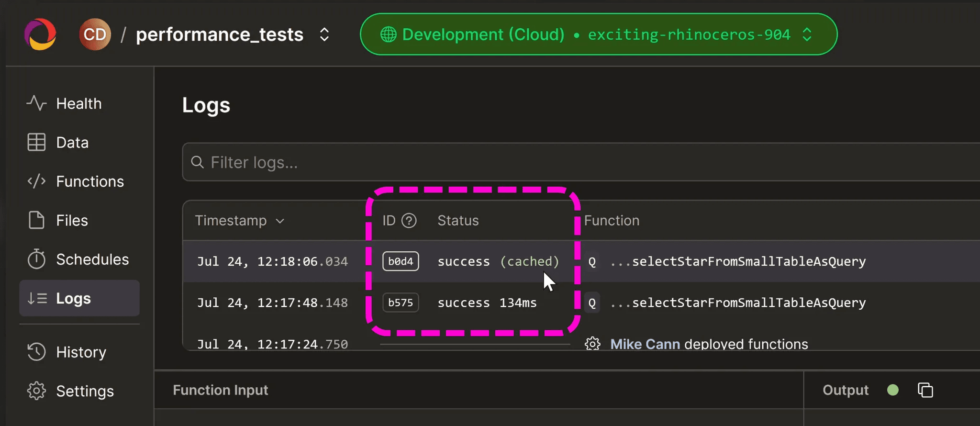Focus the Filter logs search field
980x426 pixels.
(x=574, y=162)
